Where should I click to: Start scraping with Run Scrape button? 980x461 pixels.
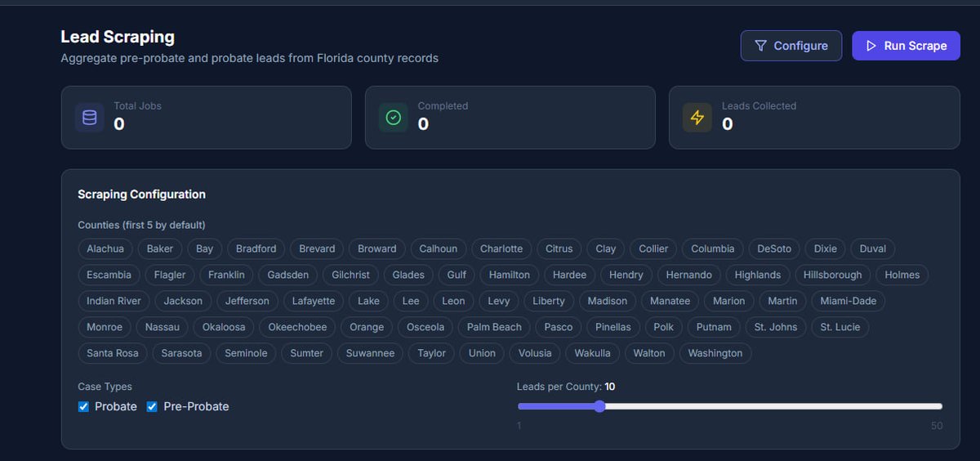(x=906, y=46)
